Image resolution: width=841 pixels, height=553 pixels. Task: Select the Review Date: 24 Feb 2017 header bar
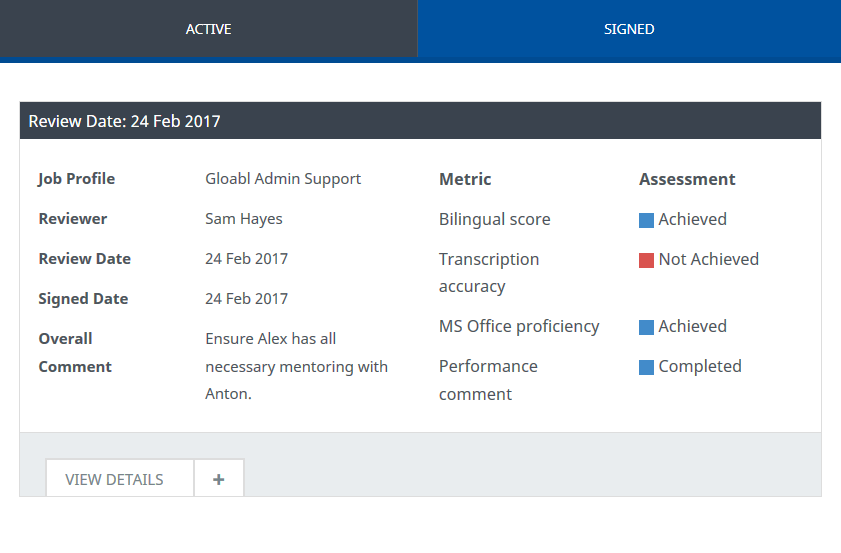[420, 121]
